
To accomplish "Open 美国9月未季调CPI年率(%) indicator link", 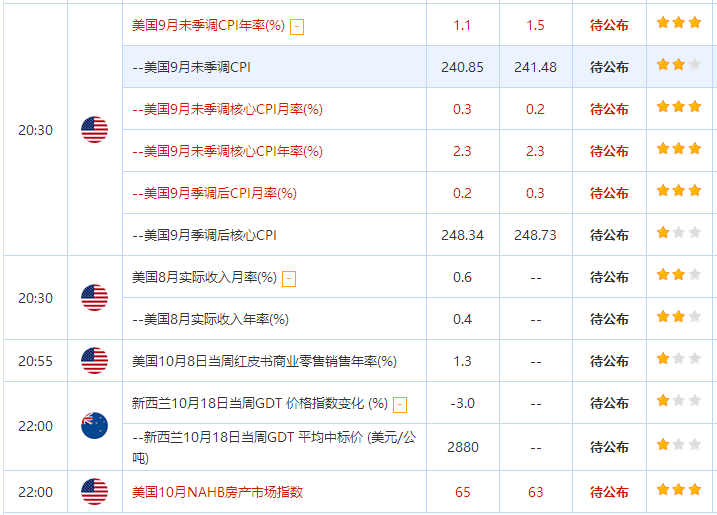I will tap(208, 25).
